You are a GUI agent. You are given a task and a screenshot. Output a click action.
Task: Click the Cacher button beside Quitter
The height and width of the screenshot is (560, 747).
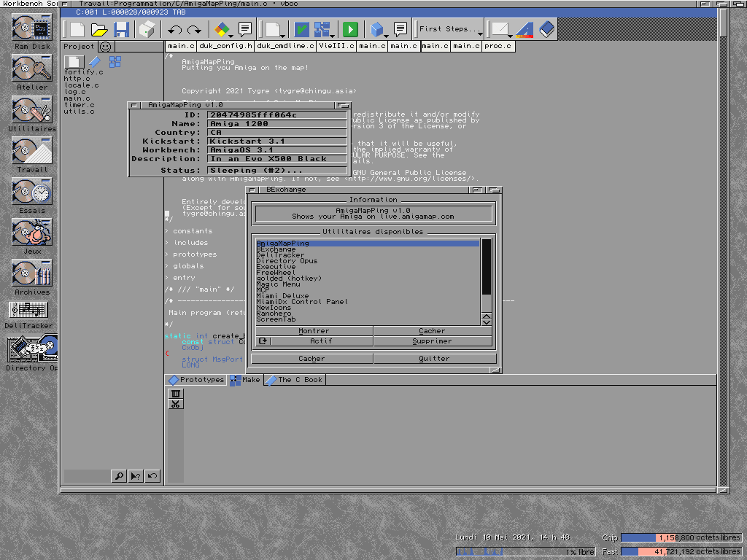[x=312, y=359]
